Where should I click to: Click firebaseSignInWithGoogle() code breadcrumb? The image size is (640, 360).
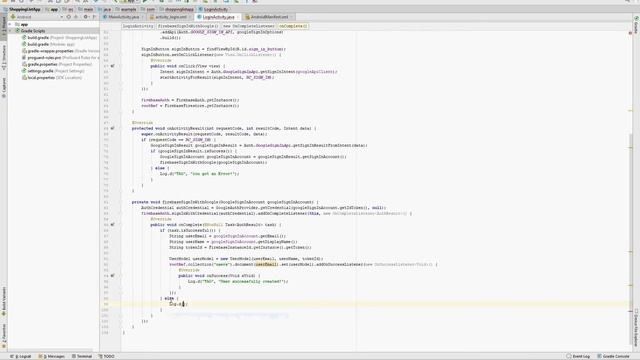coord(188,26)
